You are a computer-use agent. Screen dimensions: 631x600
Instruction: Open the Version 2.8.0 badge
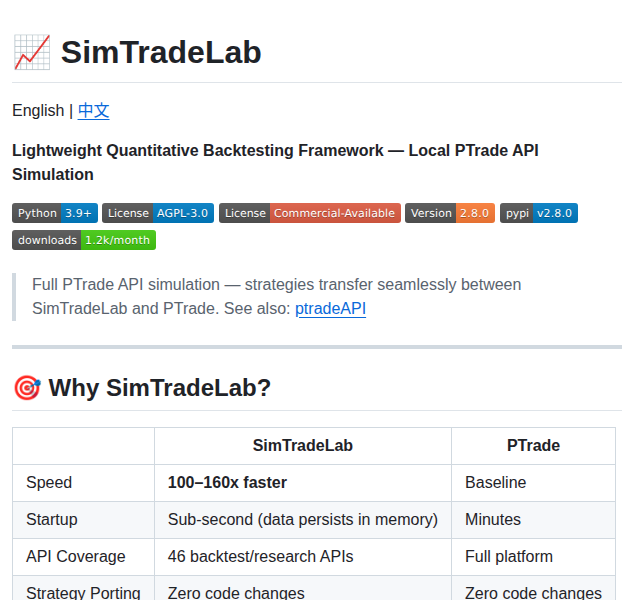pyautogui.click(x=450, y=213)
